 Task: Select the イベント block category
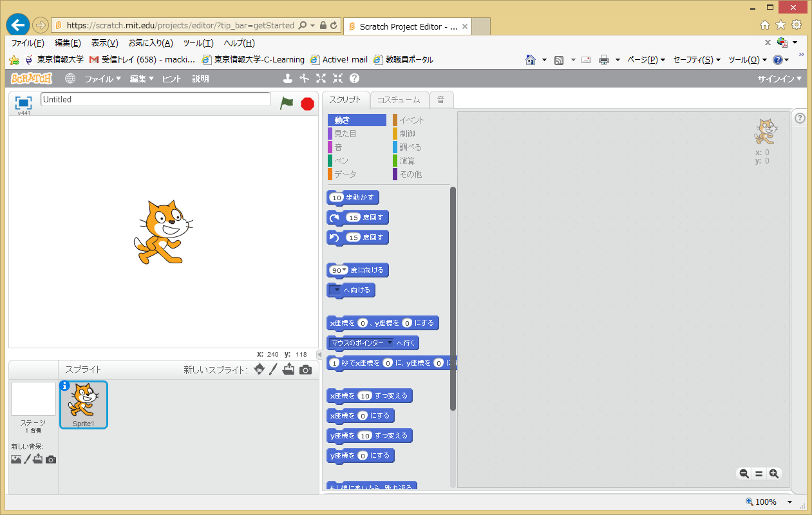(x=421, y=120)
